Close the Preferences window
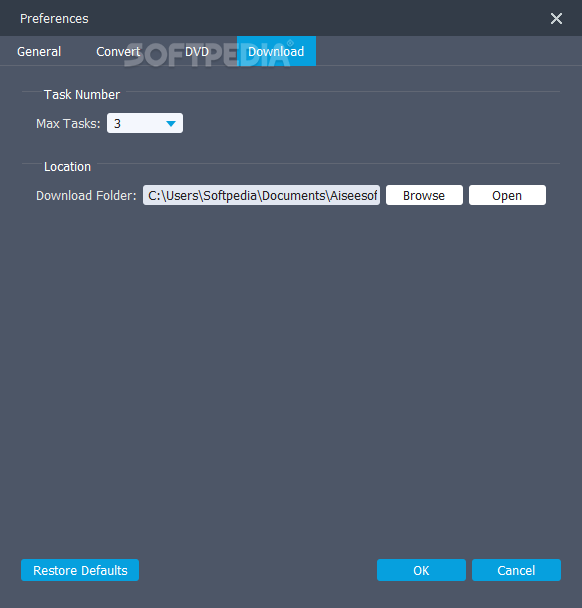This screenshot has height=608, width=582. pyautogui.click(x=556, y=18)
